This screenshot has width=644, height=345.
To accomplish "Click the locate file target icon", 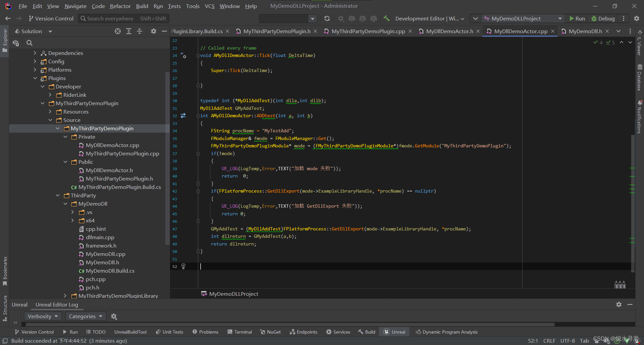I will click(118, 31).
